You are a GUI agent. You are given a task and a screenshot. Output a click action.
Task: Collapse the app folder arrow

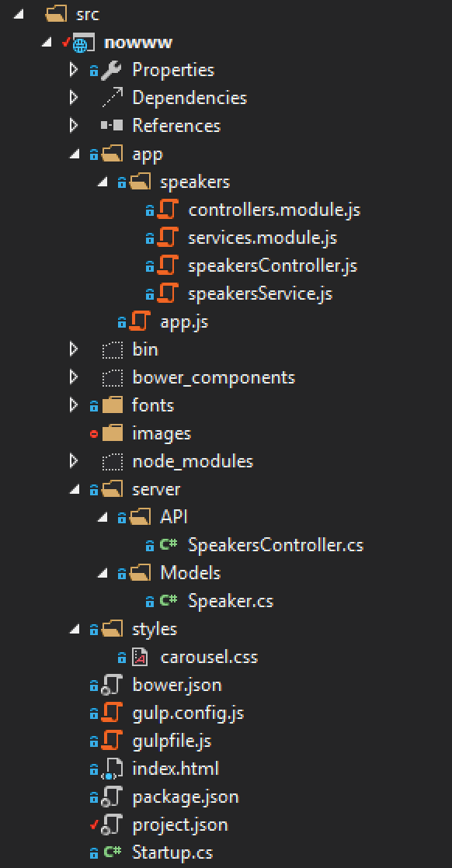(x=75, y=155)
